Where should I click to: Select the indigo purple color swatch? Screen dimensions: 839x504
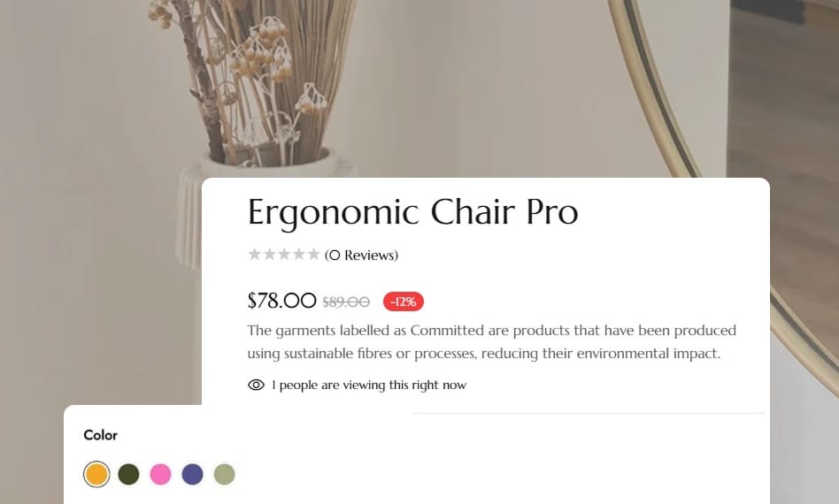click(192, 474)
